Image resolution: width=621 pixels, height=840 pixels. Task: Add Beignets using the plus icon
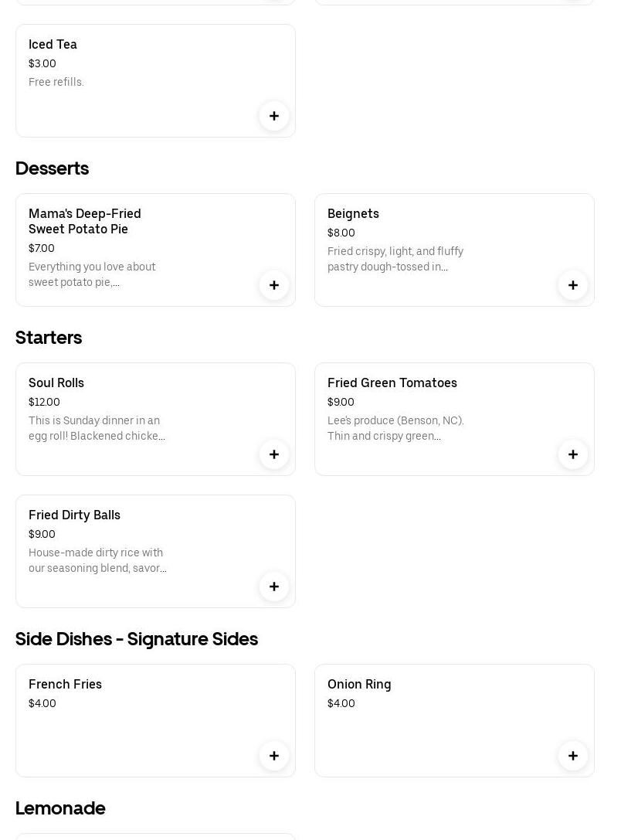tap(573, 285)
